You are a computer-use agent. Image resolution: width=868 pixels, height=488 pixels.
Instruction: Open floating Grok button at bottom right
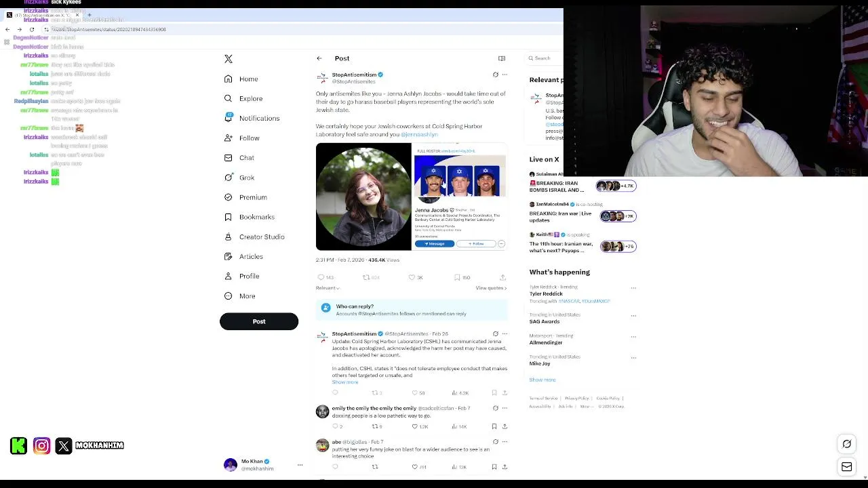(x=847, y=444)
